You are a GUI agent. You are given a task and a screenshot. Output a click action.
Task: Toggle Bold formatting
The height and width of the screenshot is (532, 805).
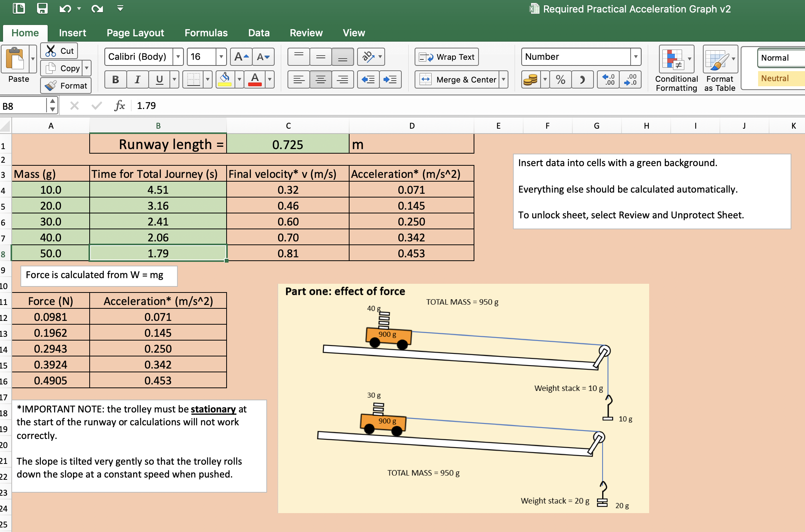pos(115,79)
